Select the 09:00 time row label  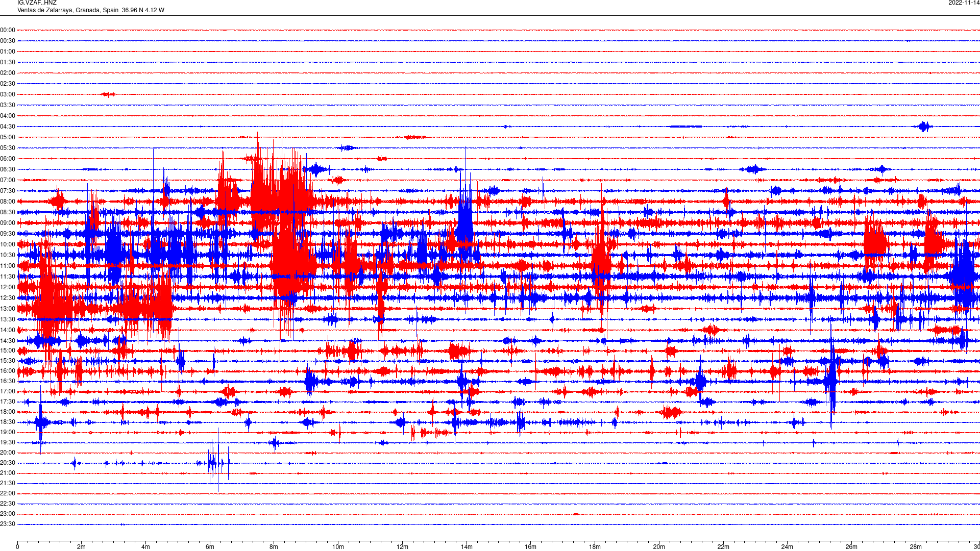[8, 223]
